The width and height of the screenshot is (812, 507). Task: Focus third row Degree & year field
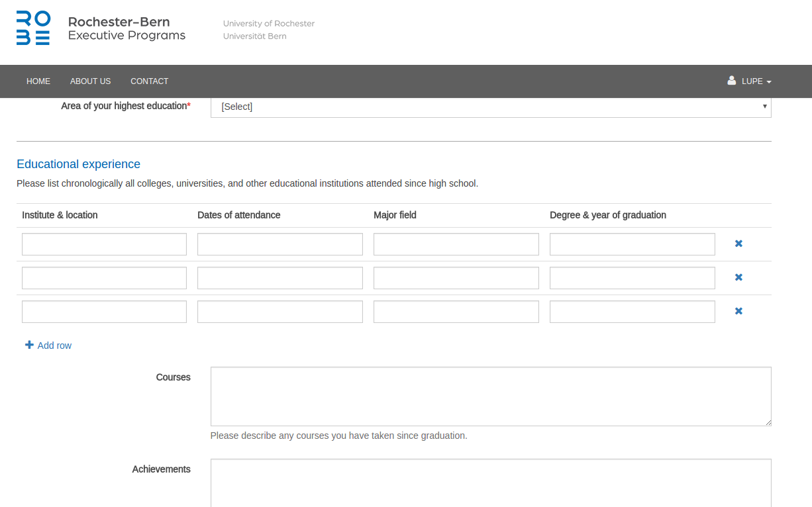tap(633, 312)
